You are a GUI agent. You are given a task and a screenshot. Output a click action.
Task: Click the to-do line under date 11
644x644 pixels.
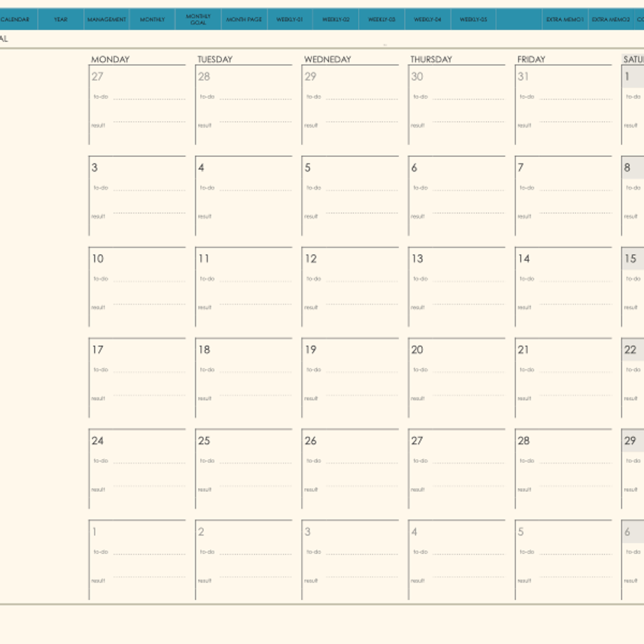pyautogui.click(x=255, y=281)
